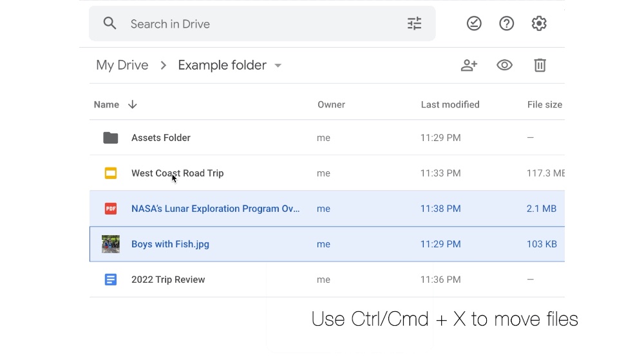Click the File size column header
The image size is (644, 362).
click(x=544, y=104)
